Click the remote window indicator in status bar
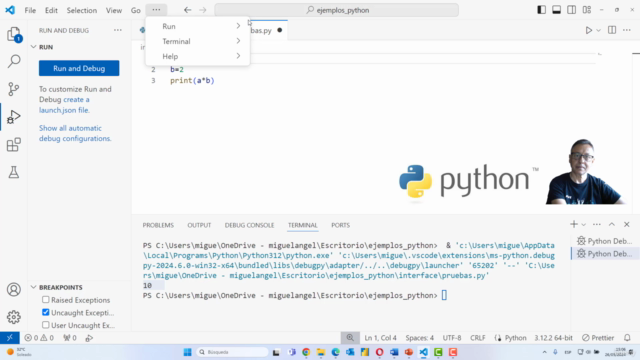 tap(9, 338)
